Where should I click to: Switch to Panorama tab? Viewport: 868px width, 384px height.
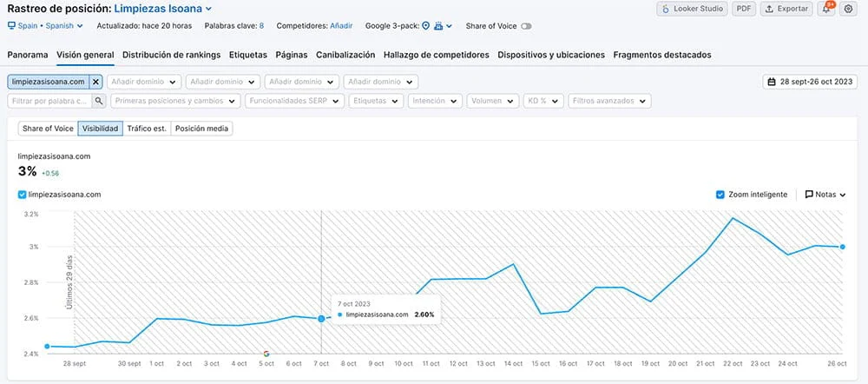28,55
